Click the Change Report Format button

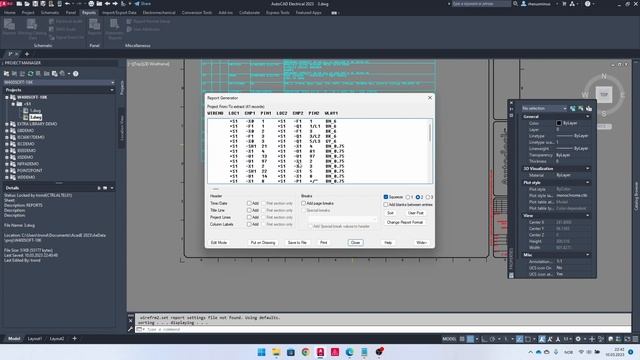pos(404,222)
